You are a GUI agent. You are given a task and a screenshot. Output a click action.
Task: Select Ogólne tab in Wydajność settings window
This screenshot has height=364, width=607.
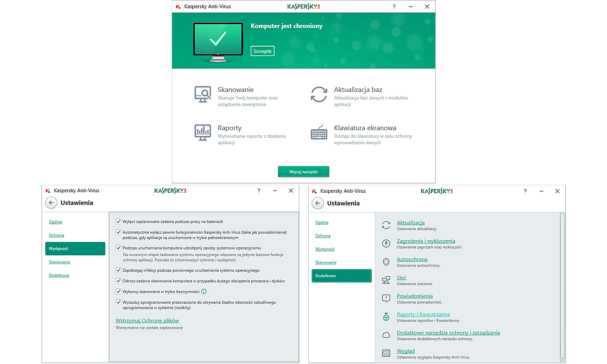(56, 222)
